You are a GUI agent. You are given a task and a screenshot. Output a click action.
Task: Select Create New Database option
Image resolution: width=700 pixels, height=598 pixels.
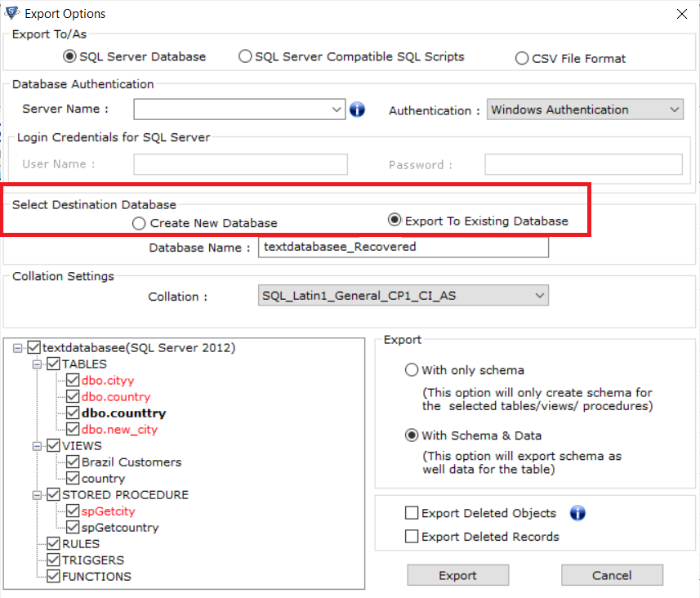pos(139,223)
